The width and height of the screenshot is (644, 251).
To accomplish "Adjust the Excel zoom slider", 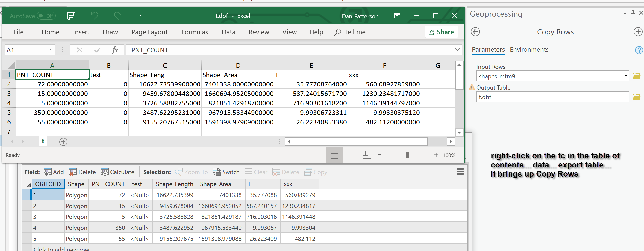I will click(407, 155).
